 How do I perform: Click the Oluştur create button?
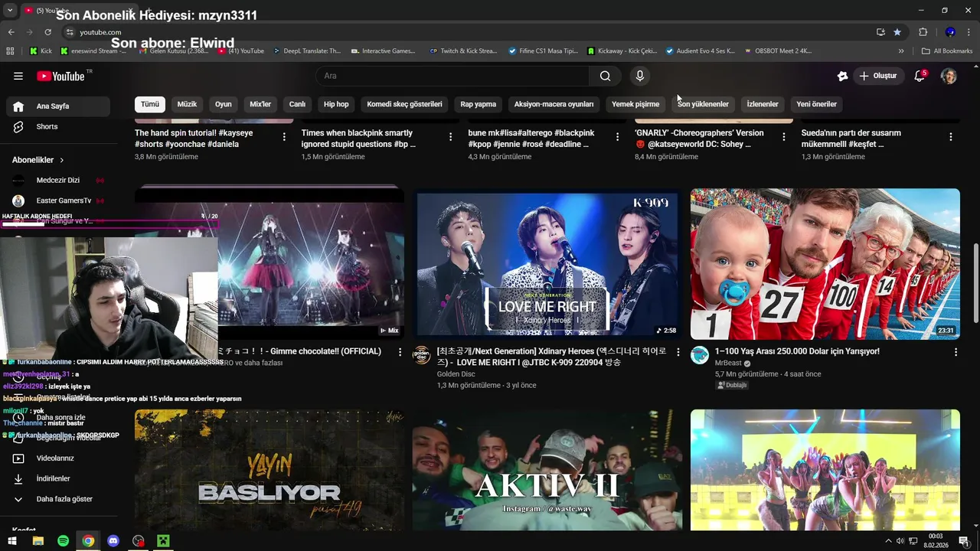(877, 76)
